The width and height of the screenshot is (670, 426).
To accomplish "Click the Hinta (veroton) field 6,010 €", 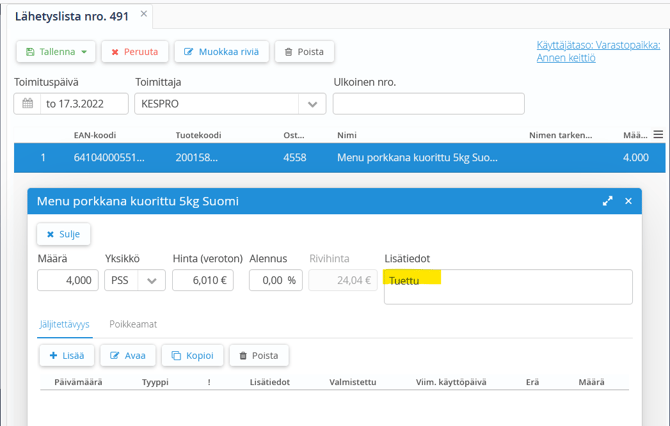I will pyautogui.click(x=203, y=280).
